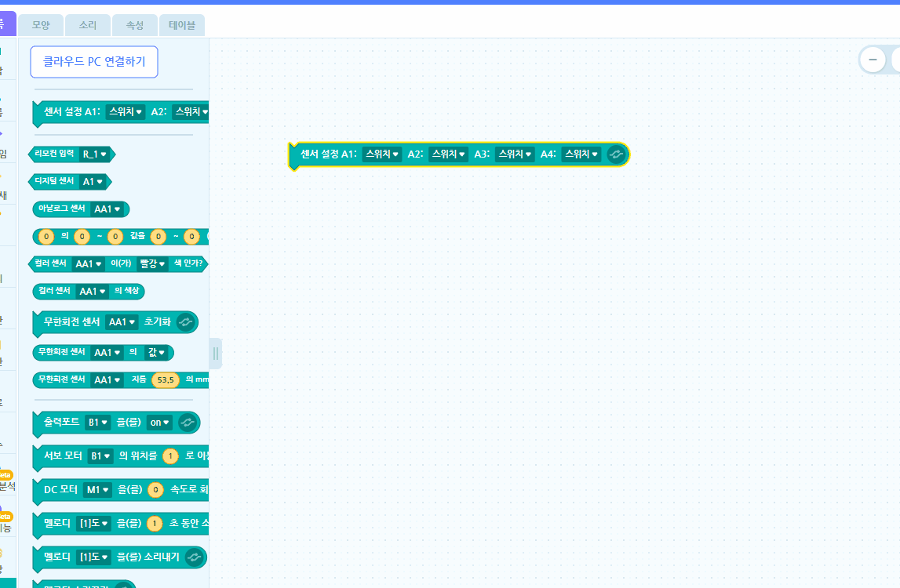Click the speed value 0 in DC 모터 block
Viewport: 900px width, 588px height.
pos(155,490)
